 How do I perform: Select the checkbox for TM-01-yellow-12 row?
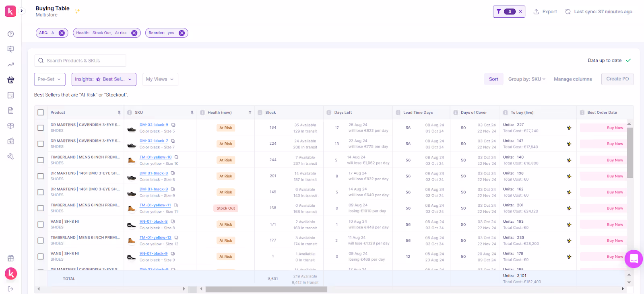click(x=41, y=241)
